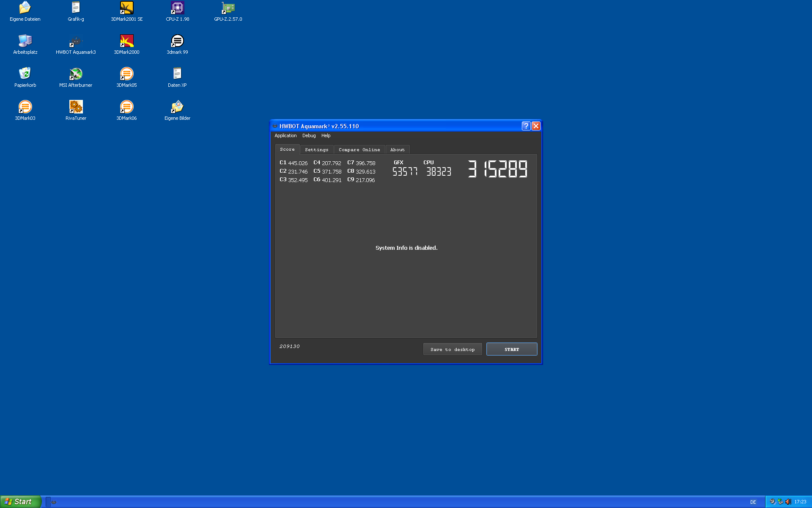Open the Windows Start menu
Viewport: 812px width, 508px height.
pos(21,502)
